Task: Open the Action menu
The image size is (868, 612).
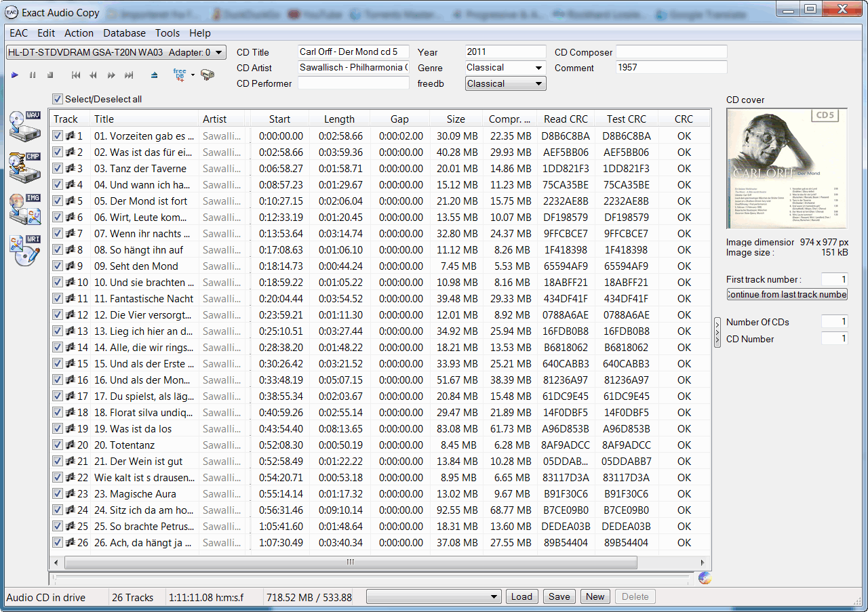Action: tap(79, 33)
